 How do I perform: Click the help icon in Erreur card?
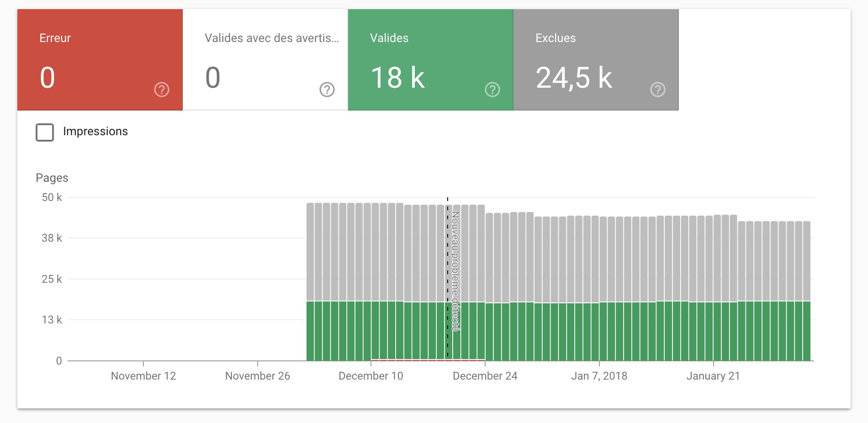coord(162,90)
